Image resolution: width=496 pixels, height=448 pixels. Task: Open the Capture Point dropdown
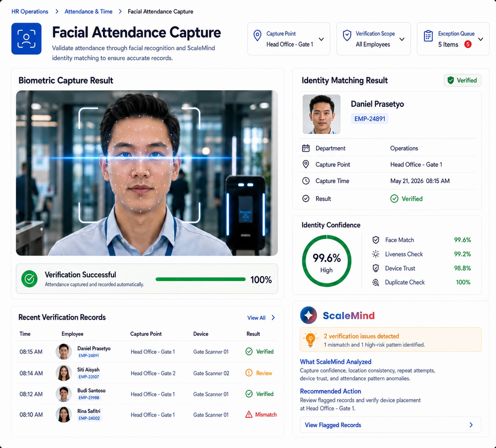tap(289, 39)
